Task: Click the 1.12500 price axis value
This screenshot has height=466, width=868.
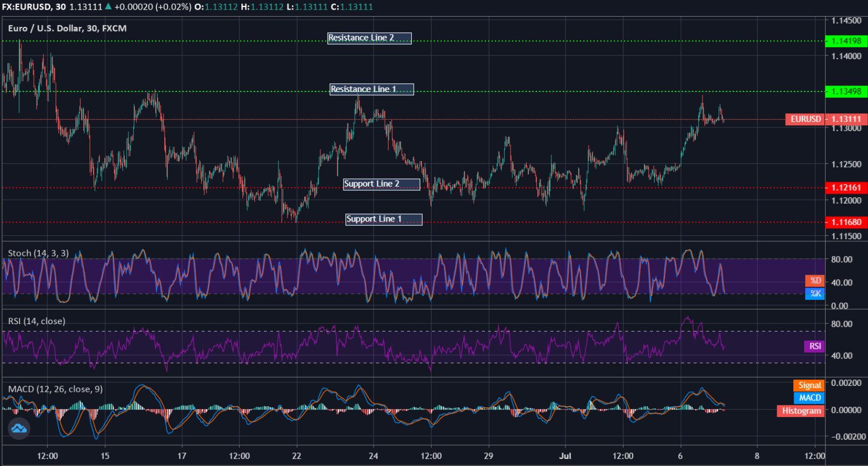Action: click(846, 164)
